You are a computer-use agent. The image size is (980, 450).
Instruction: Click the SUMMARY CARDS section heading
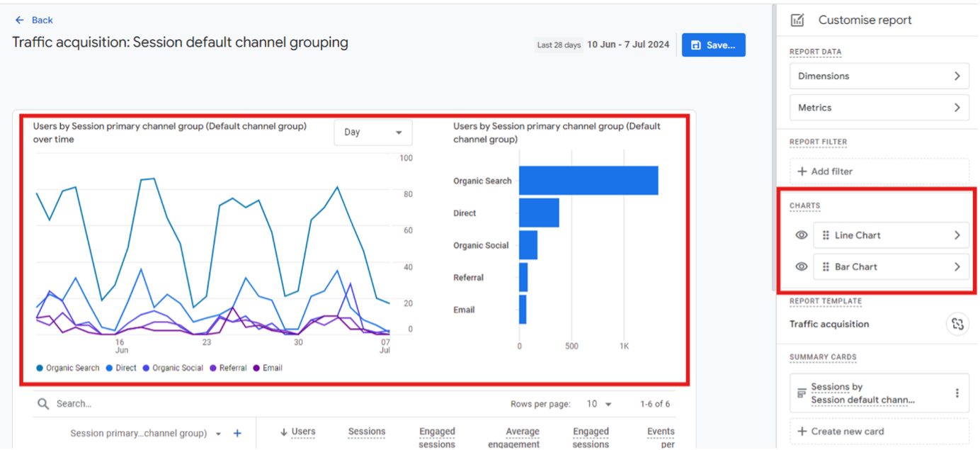823,356
